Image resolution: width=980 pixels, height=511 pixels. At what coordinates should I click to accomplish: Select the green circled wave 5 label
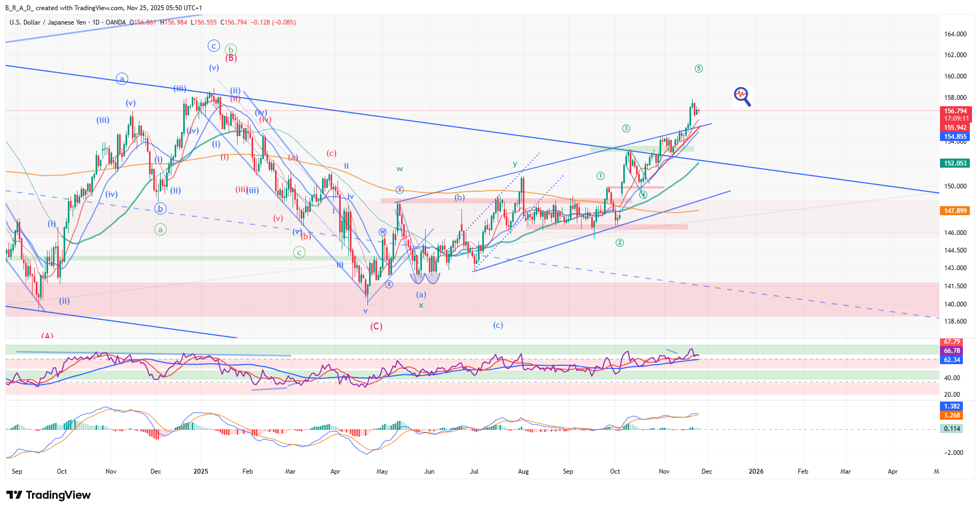699,68
